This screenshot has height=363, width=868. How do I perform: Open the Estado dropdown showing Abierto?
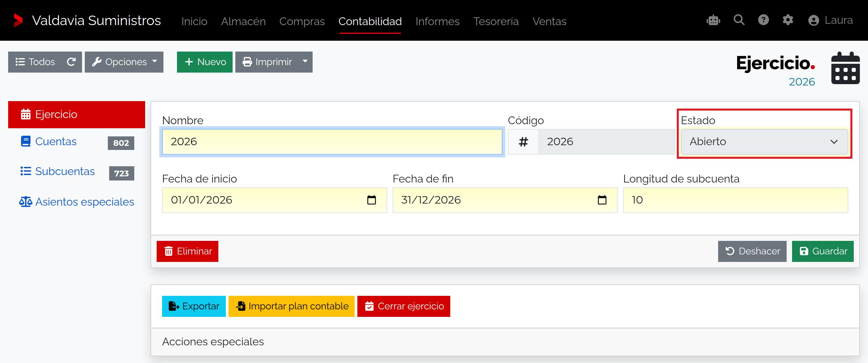point(765,141)
